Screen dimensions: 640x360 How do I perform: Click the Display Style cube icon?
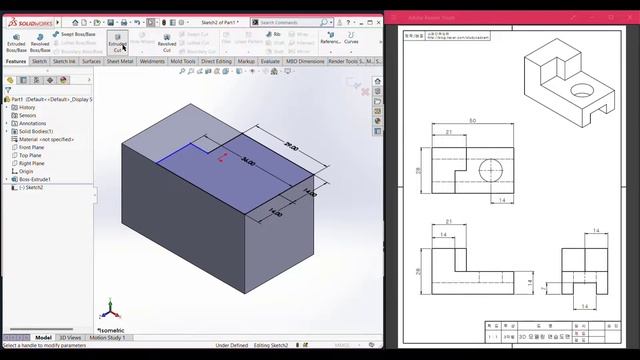(x=239, y=71)
